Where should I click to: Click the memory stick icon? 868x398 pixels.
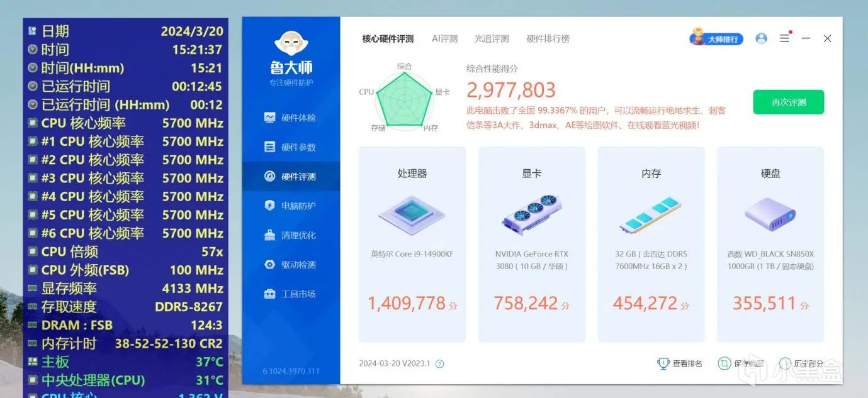(651, 214)
